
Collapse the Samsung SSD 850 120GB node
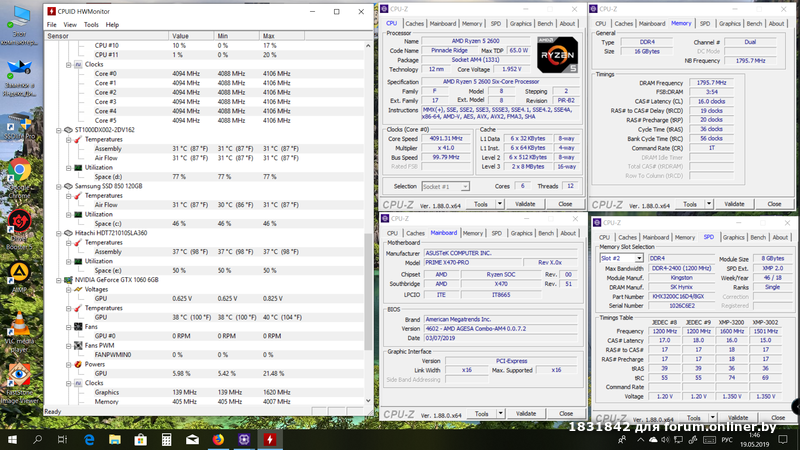[59, 186]
